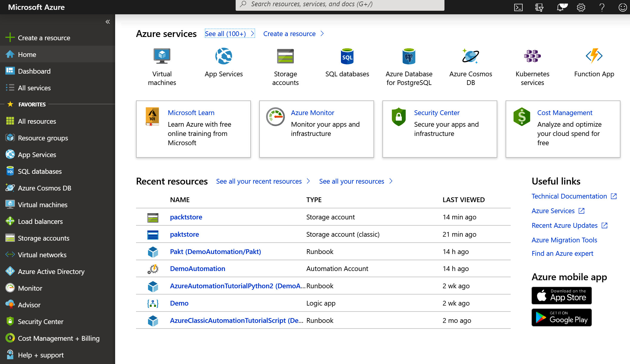
Task: Open the Kubernetes services tile icon
Action: pyautogui.click(x=532, y=56)
